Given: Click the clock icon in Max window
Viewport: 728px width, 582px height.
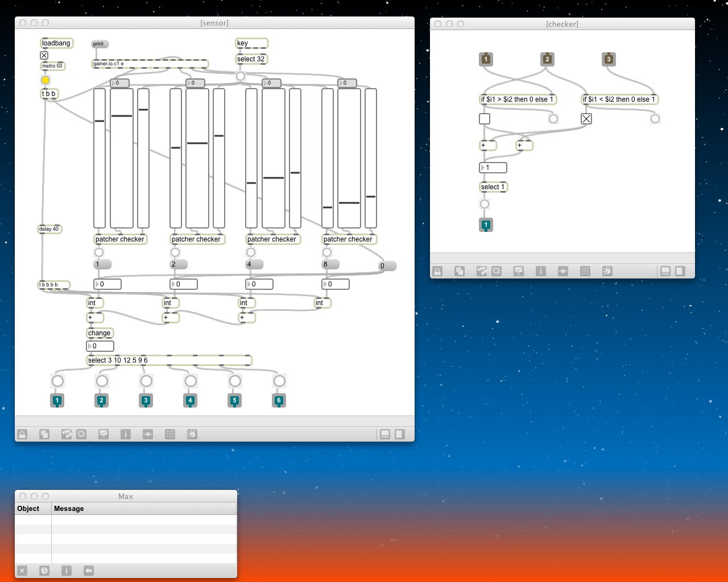Looking at the screenshot, I should (x=44, y=571).
